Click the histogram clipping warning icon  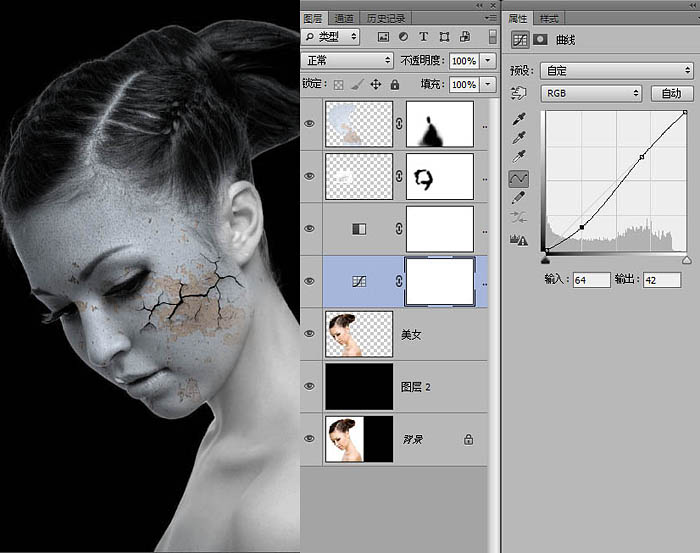pyautogui.click(x=518, y=239)
